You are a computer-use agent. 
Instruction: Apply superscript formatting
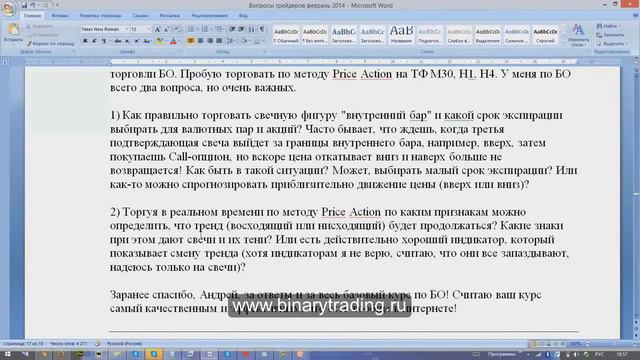click(137, 41)
